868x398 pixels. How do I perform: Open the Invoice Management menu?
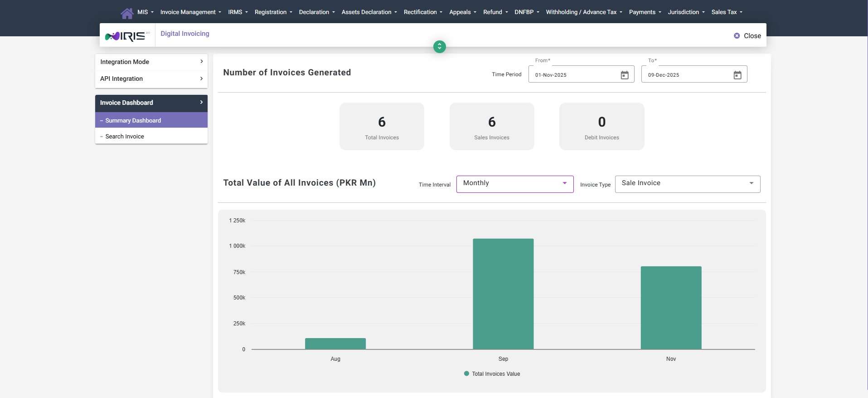click(x=190, y=12)
